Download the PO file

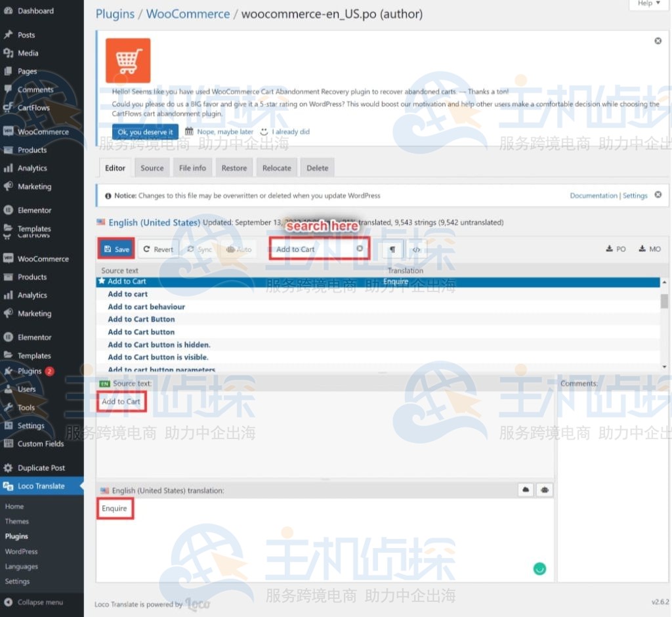pos(616,249)
